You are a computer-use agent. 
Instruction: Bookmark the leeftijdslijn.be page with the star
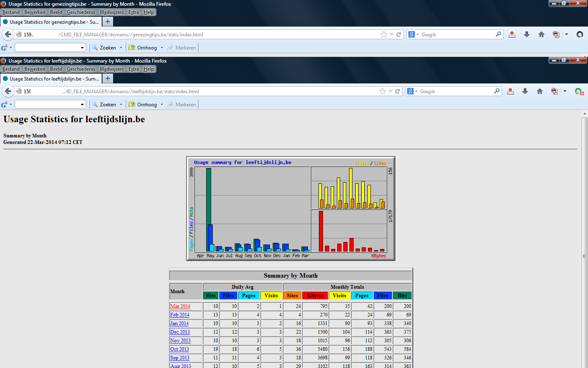click(x=383, y=91)
